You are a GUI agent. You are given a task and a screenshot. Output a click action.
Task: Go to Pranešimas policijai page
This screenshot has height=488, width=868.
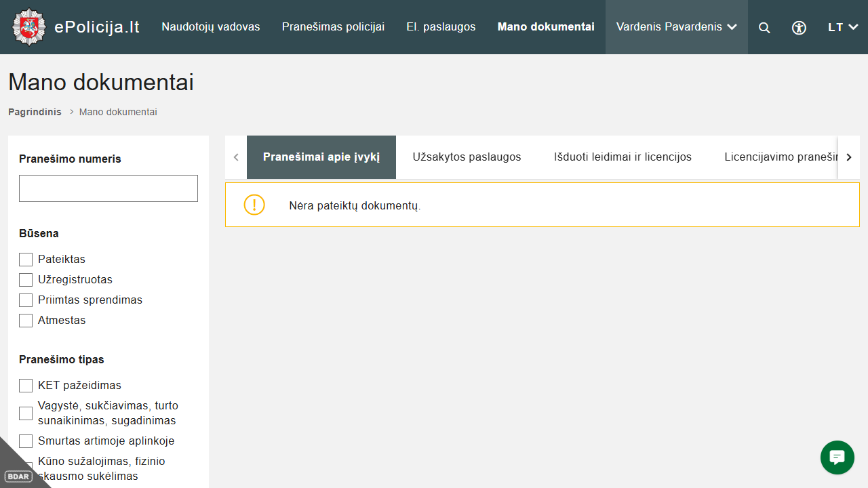coord(333,27)
